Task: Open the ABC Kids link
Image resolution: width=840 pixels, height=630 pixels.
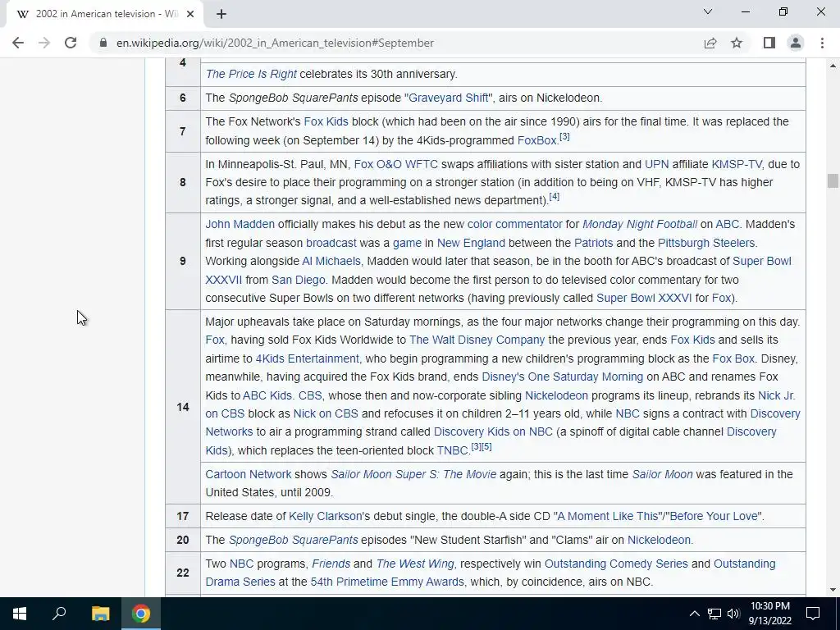Action: 267,395
